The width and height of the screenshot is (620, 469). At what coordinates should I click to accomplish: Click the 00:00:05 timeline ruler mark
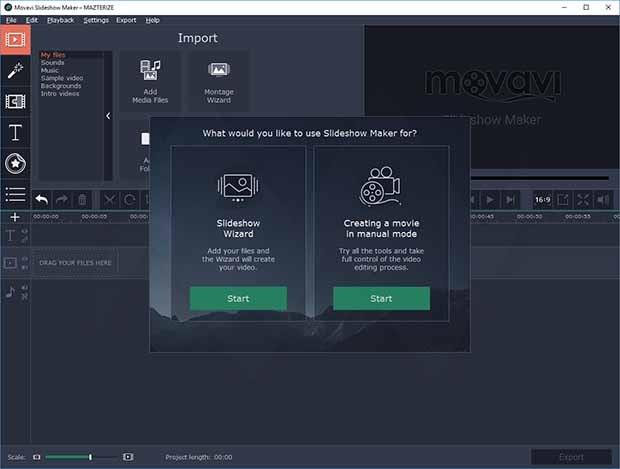click(94, 217)
